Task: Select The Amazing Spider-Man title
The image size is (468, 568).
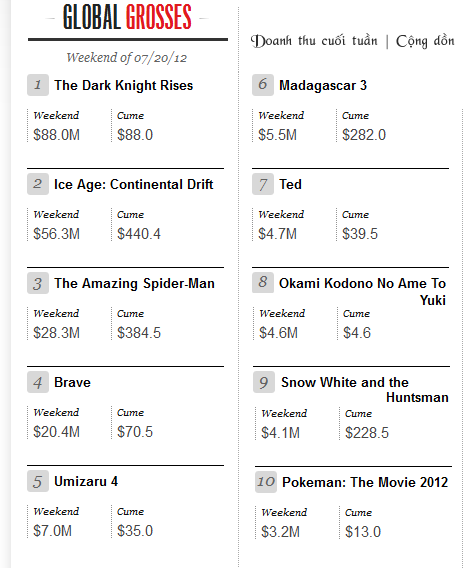Action: pos(134,283)
